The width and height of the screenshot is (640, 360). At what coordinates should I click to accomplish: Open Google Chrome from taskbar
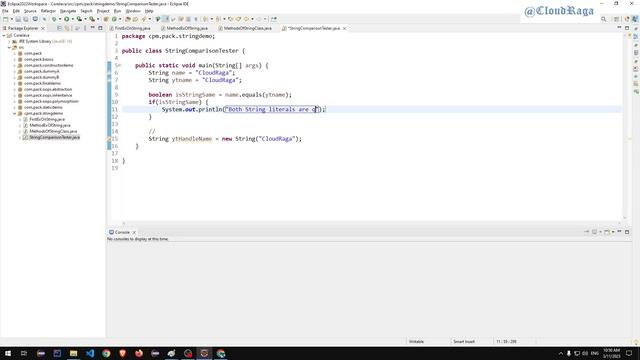106,353
